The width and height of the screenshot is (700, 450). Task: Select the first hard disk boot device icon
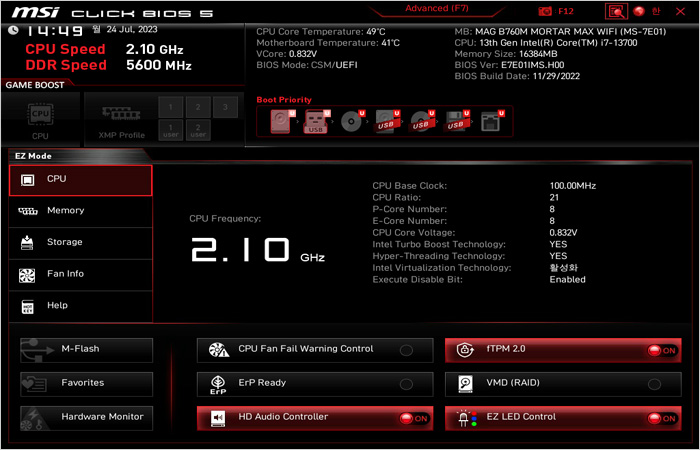[x=277, y=122]
